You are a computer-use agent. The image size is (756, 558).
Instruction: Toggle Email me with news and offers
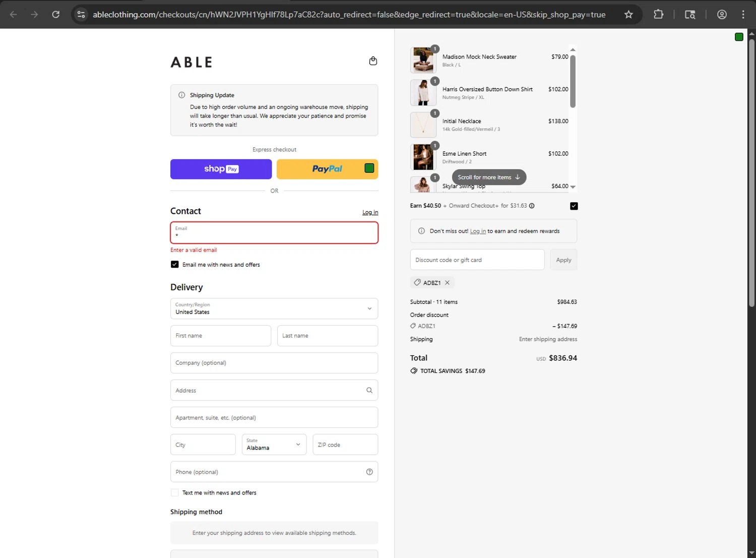(x=174, y=264)
